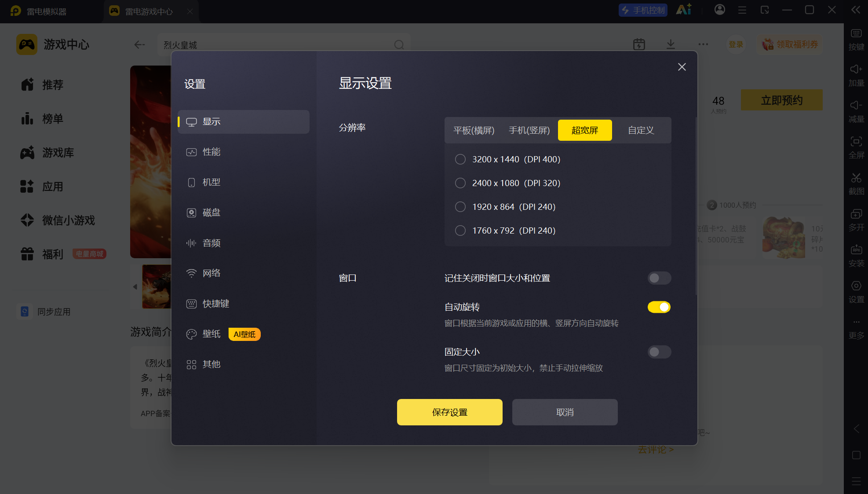The width and height of the screenshot is (868, 494).
Task: Open the 多开 multi-instance tool
Action: tap(856, 220)
